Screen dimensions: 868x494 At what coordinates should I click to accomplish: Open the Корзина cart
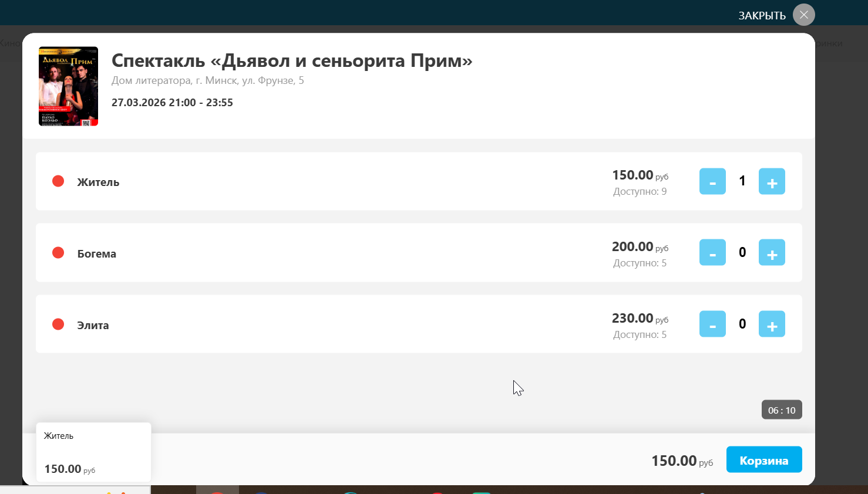pyautogui.click(x=764, y=459)
